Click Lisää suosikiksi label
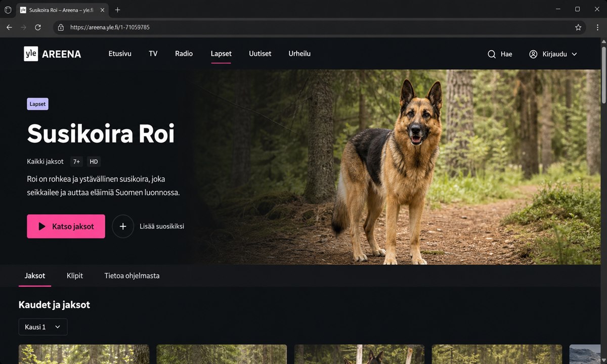The height and width of the screenshot is (364, 607). 162,226
